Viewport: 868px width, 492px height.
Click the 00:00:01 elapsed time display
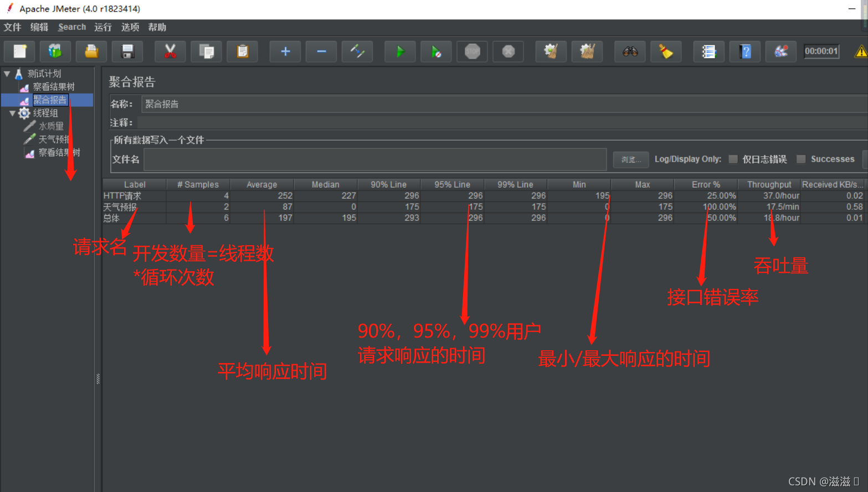821,51
